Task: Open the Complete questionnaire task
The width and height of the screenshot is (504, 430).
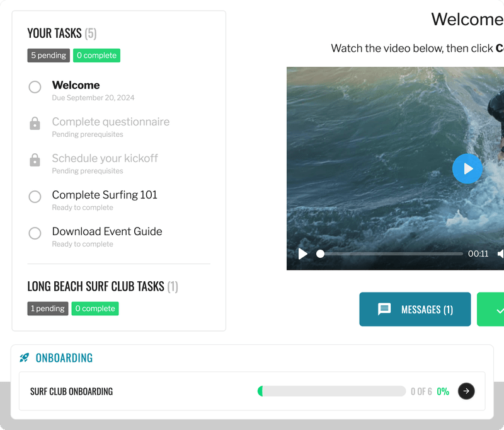Action: (111, 122)
